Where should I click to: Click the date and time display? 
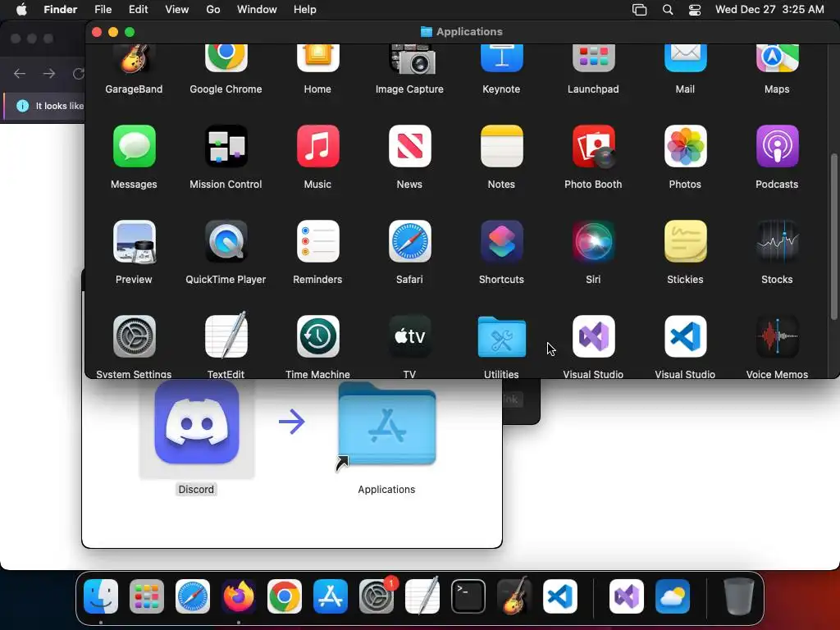point(769,10)
